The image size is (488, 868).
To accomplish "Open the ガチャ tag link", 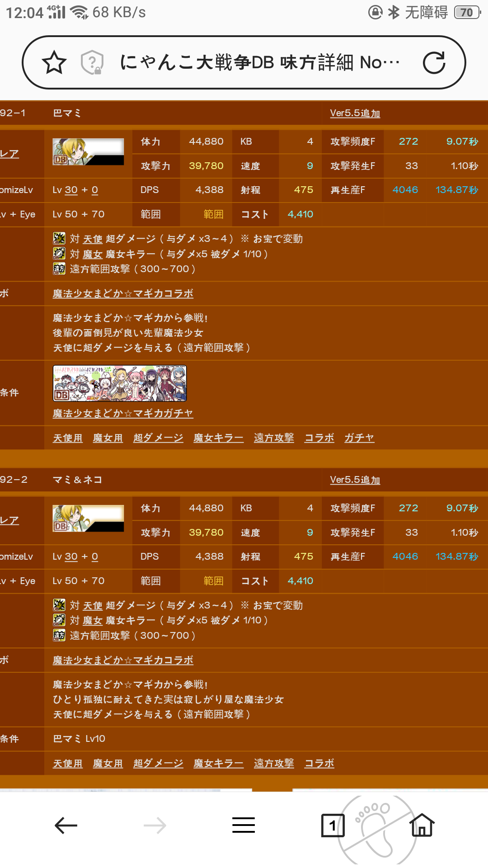I will (359, 438).
